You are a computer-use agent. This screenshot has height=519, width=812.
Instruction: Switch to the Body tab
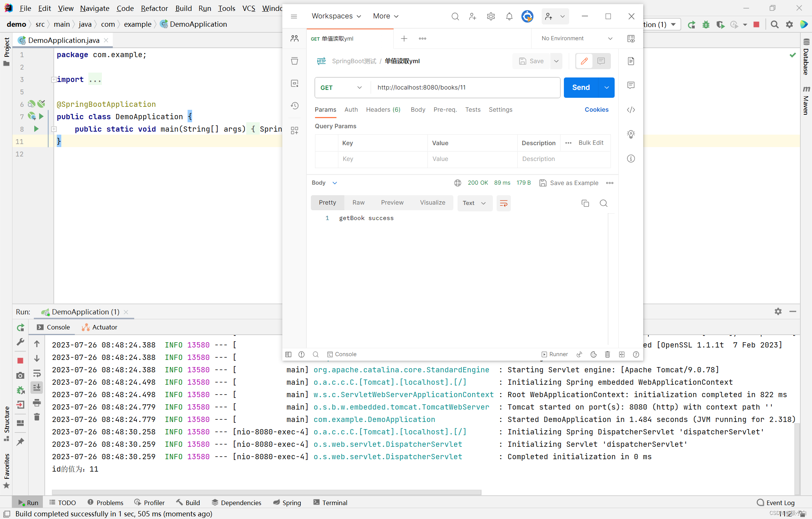click(x=418, y=109)
